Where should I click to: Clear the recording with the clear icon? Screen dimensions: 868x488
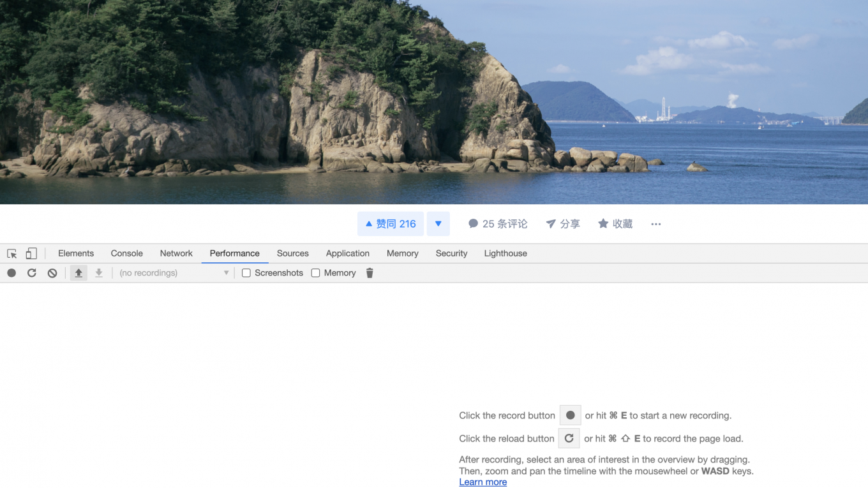(x=52, y=273)
